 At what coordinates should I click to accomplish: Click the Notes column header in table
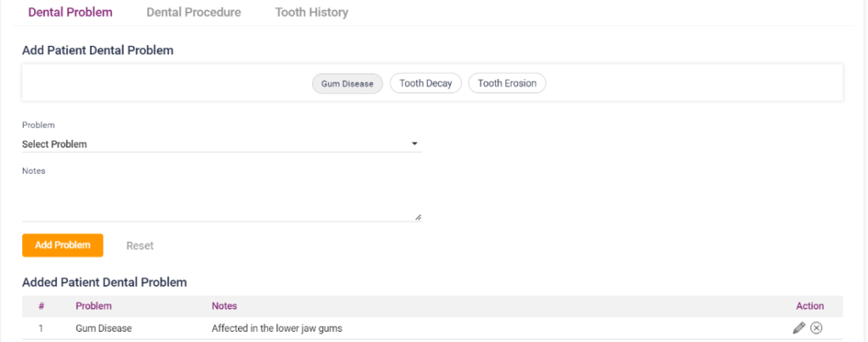tap(224, 306)
